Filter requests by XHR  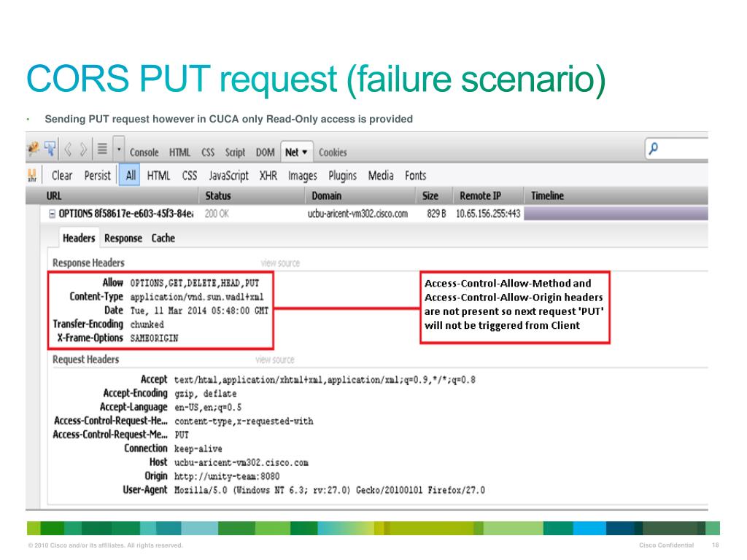(268, 176)
